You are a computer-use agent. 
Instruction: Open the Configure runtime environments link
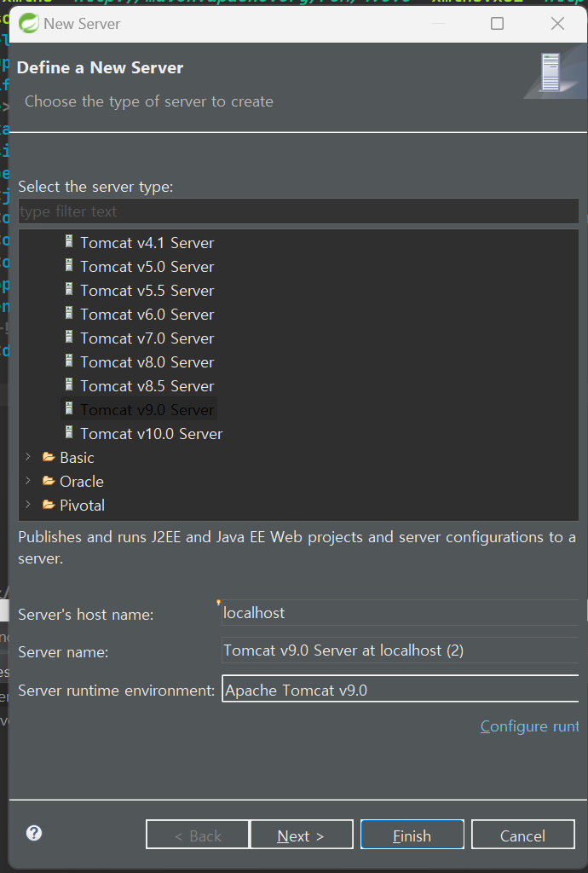pos(529,726)
